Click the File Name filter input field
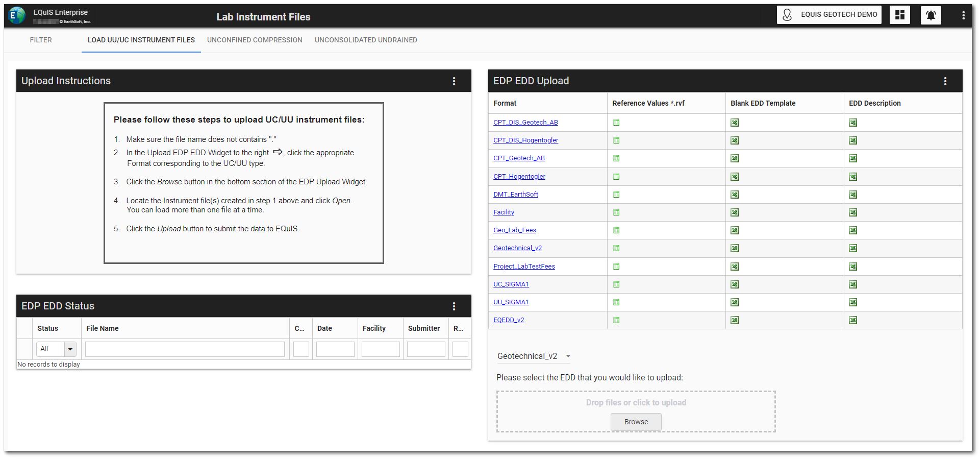980x459 pixels. point(185,349)
